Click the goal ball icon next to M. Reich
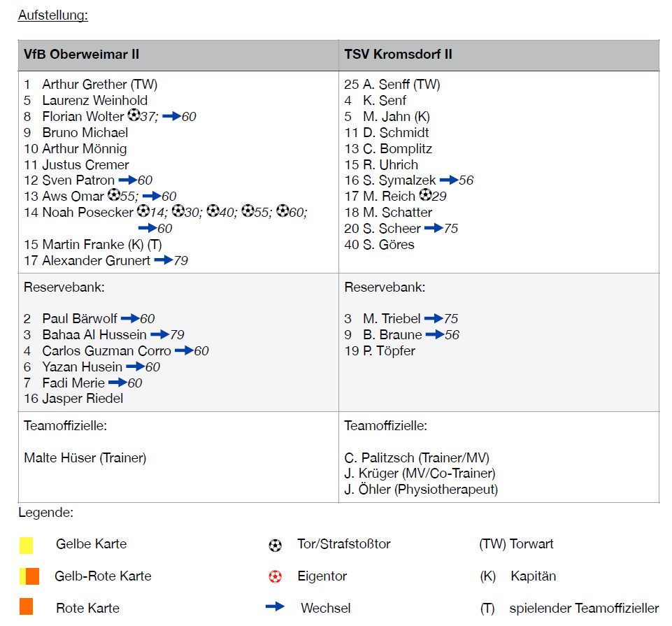Screen dimensions: 672x626 click(x=425, y=196)
